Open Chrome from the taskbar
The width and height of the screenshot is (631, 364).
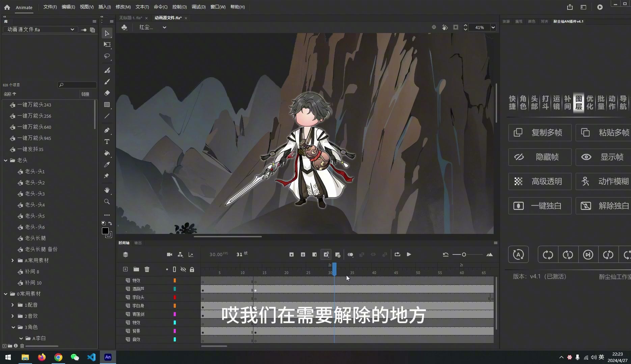coord(58,357)
